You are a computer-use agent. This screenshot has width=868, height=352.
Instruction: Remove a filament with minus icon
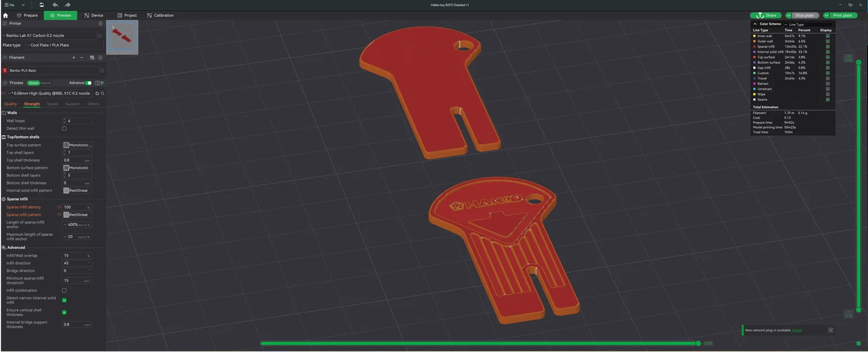pos(82,57)
